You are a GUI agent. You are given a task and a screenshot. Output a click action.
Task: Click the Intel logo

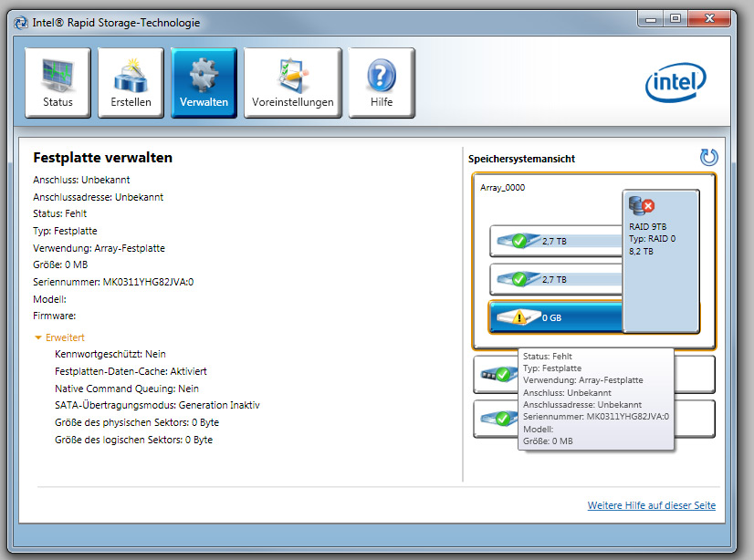tap(675, 83)
